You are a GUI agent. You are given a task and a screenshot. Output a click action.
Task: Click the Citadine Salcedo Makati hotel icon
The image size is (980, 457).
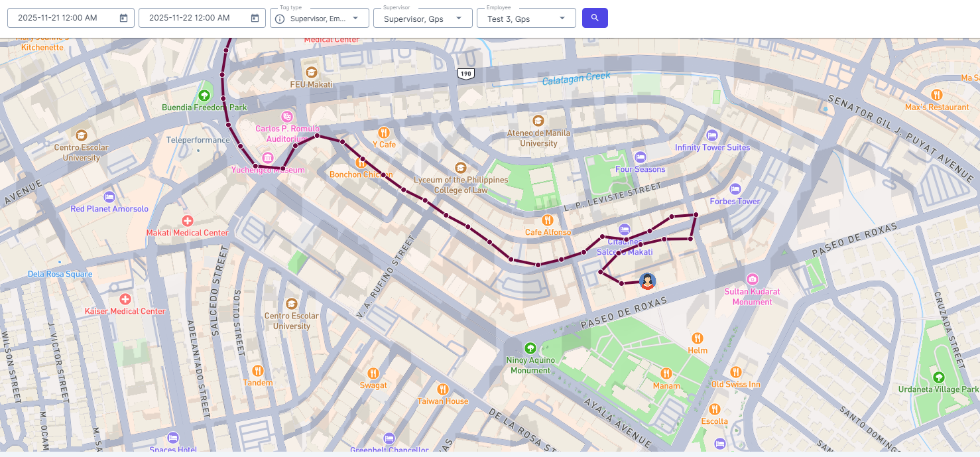pyautogui.click(x=625, y=229)
